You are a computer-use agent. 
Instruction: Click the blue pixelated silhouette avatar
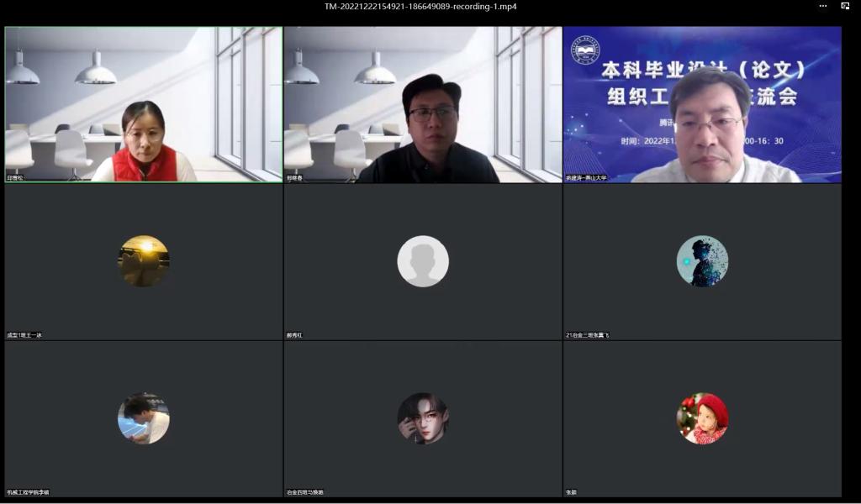click(x=702, y=261)
